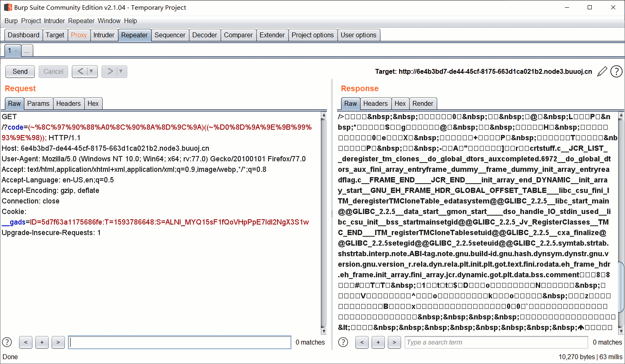Click the plus options button in request search
This screenshot has height=364, width=625.
tap(42, 342)
